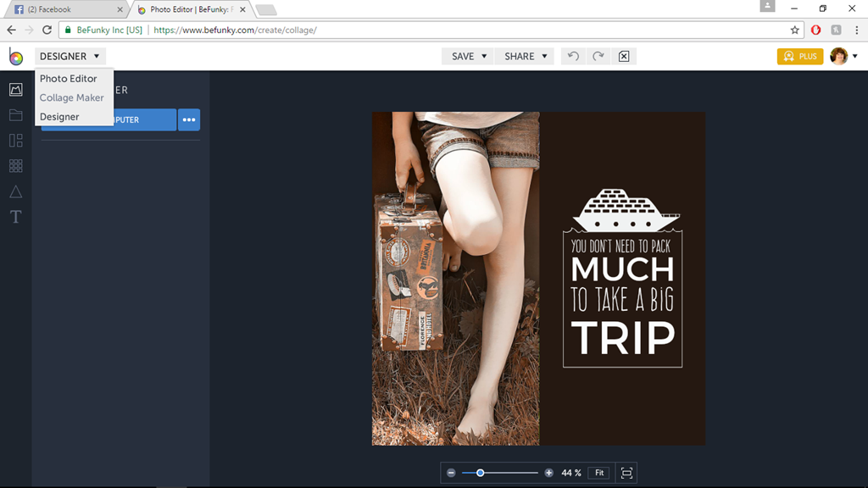Viewport: 868px width, 488px height.
Task: Open the Layouts panel icon
Action: 15,141
